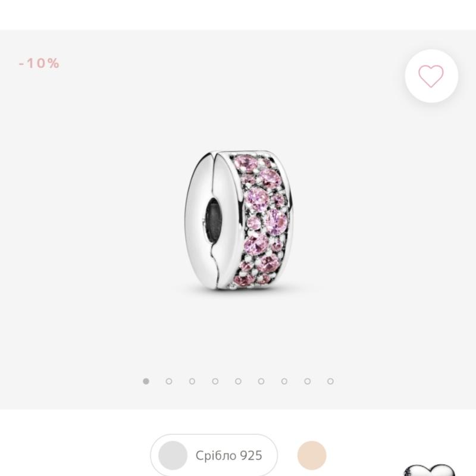Open the heart charm thumbnail at bottom right
This screenshot has height=476, width=476.
pos(430,470)
